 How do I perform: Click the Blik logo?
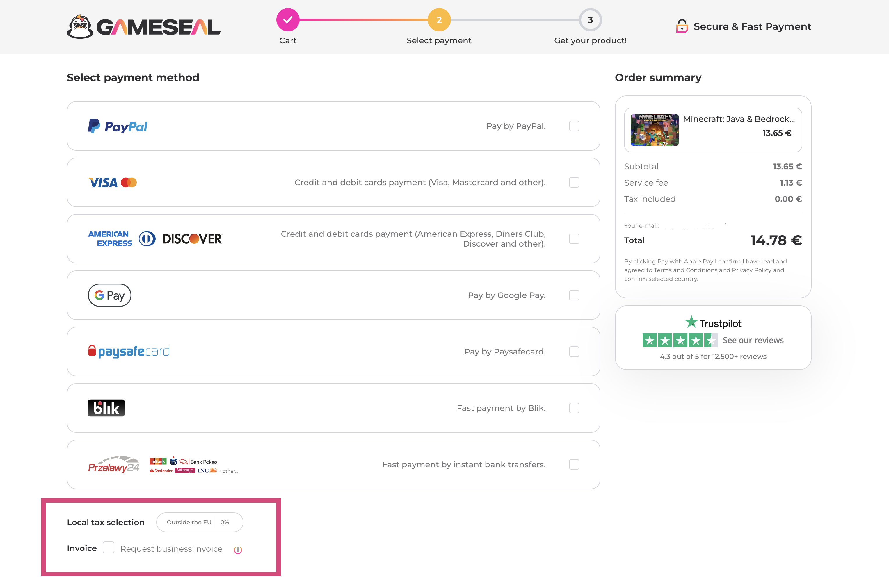(x=106, y=408)
